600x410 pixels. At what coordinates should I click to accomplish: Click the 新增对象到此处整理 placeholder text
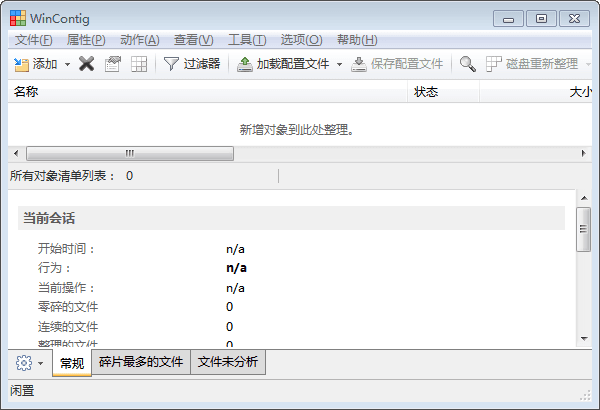point(297,130)
